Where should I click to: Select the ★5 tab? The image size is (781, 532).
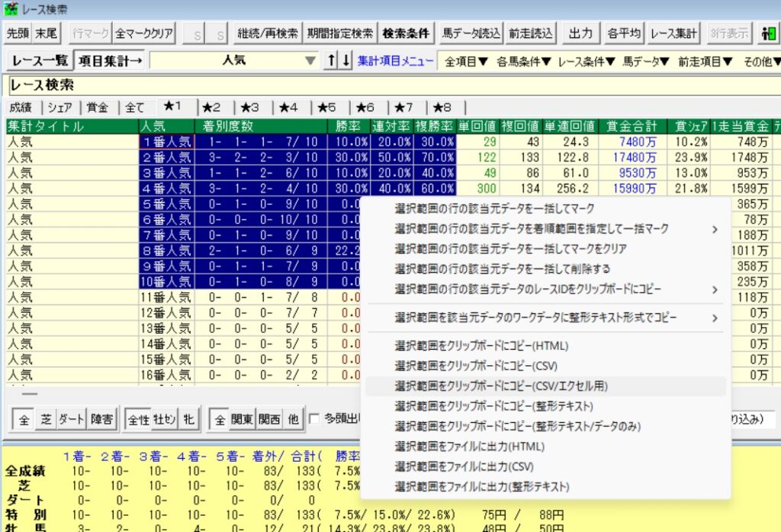(x=326, y=107)
